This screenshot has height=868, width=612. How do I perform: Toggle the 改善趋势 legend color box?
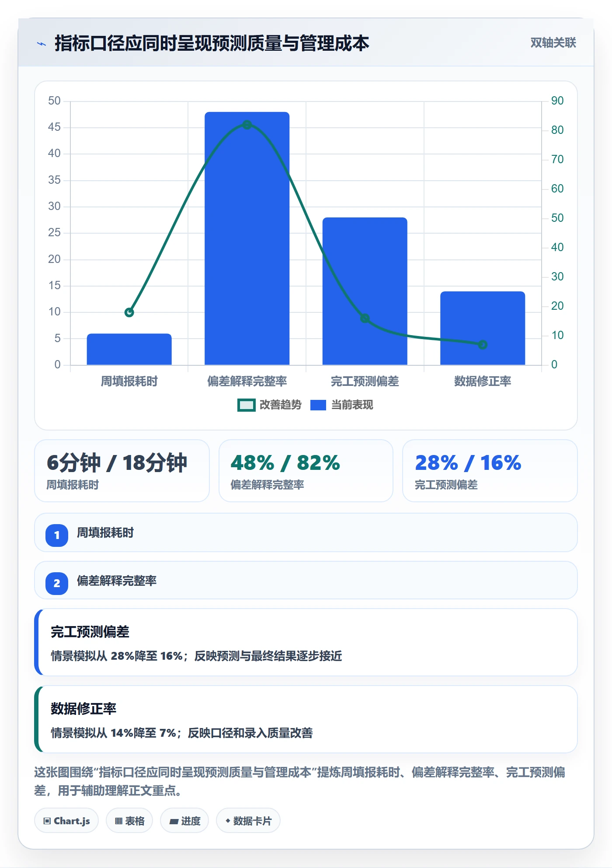click(246, 405)
